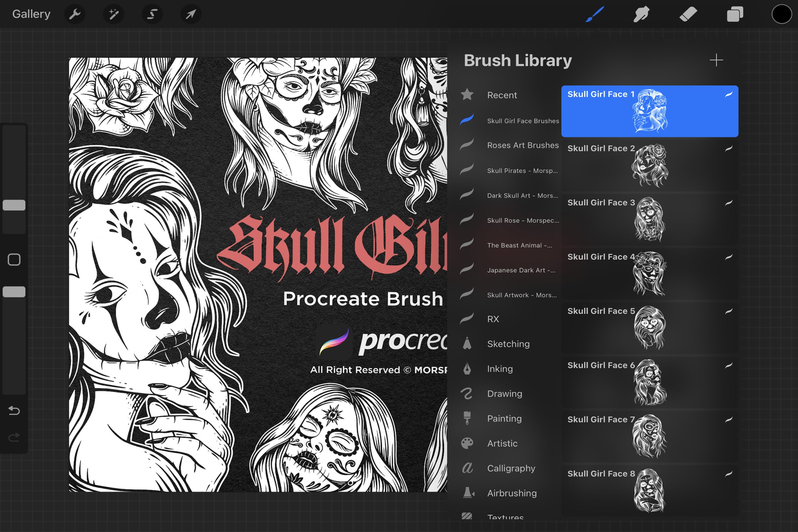Choose the Skull Girl Face 3 brush
Viewport: 798px width, 532px height.
click(650, 219)
